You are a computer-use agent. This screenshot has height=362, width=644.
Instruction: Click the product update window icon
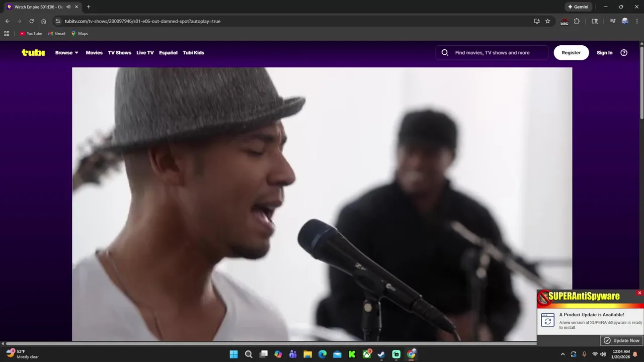(547, 320)
